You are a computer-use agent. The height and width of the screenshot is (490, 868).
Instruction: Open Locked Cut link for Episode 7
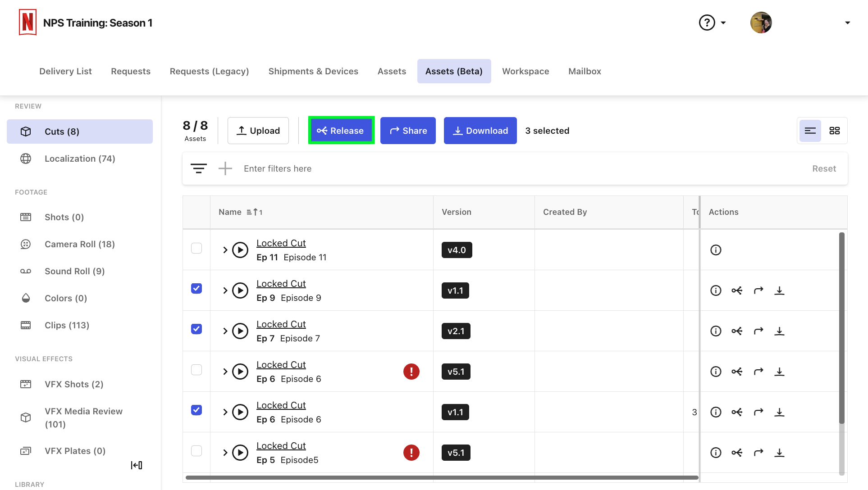point(281,324)
